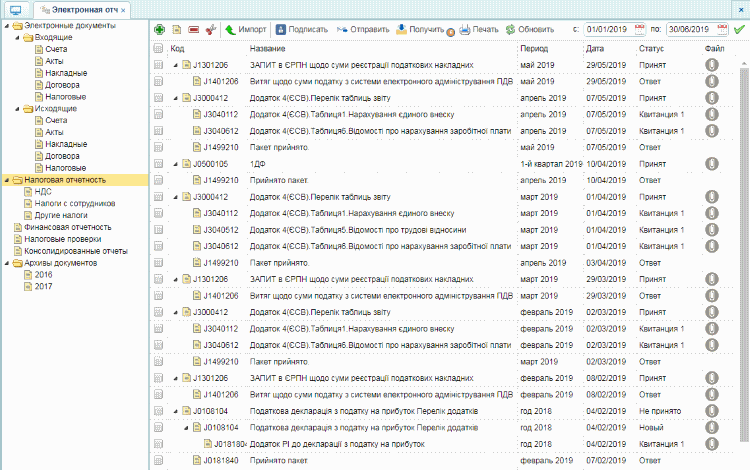750x470 pixels.
Task: Sort by the Статус column header
Action: point(651,49)
